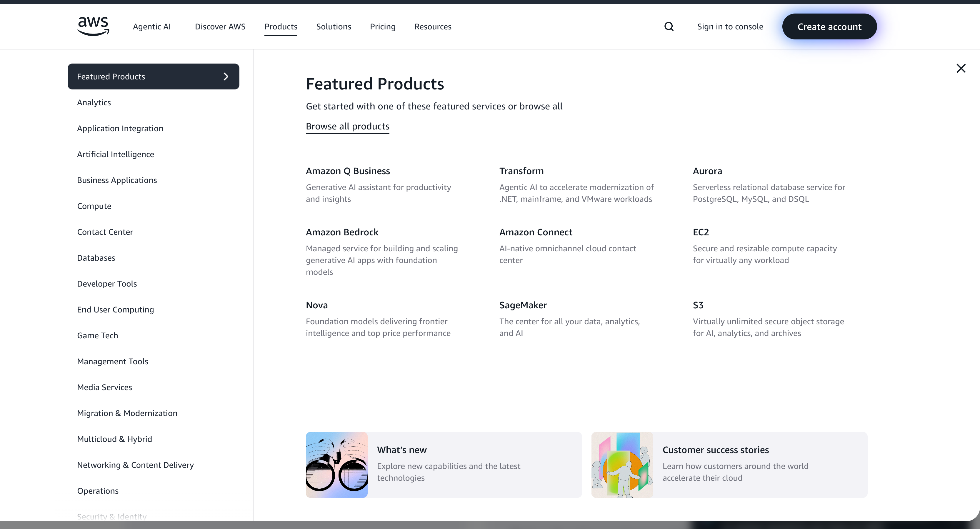Select the Game Tech category
The image size is (980, 529).
pos(98,336)
